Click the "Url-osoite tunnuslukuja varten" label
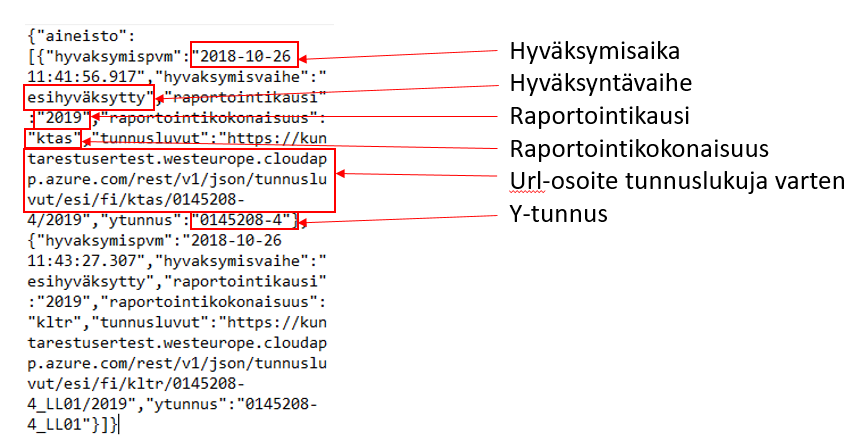The width and height of the screenshot is (858, 446). pos(678,181)
